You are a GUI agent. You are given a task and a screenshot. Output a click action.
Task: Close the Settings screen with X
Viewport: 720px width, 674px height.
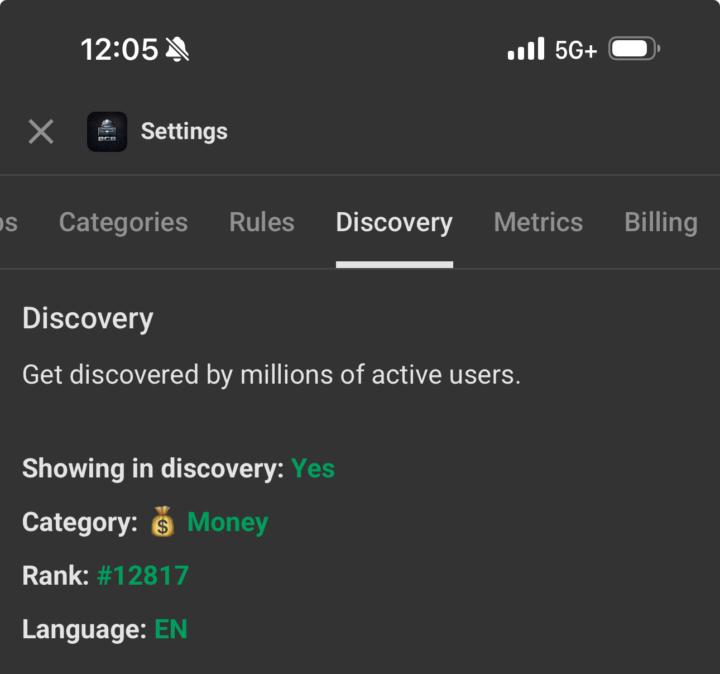click(41, 131)
